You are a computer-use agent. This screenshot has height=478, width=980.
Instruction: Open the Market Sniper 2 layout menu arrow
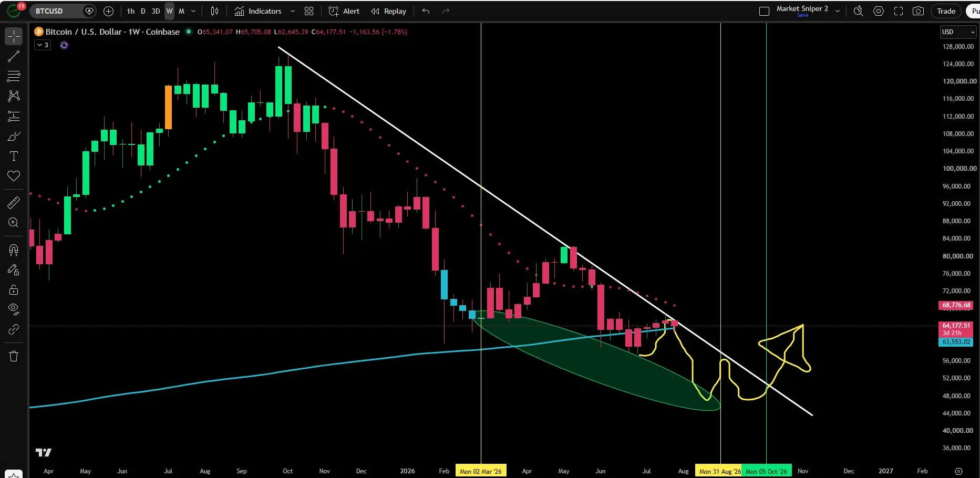coord(838,11)
